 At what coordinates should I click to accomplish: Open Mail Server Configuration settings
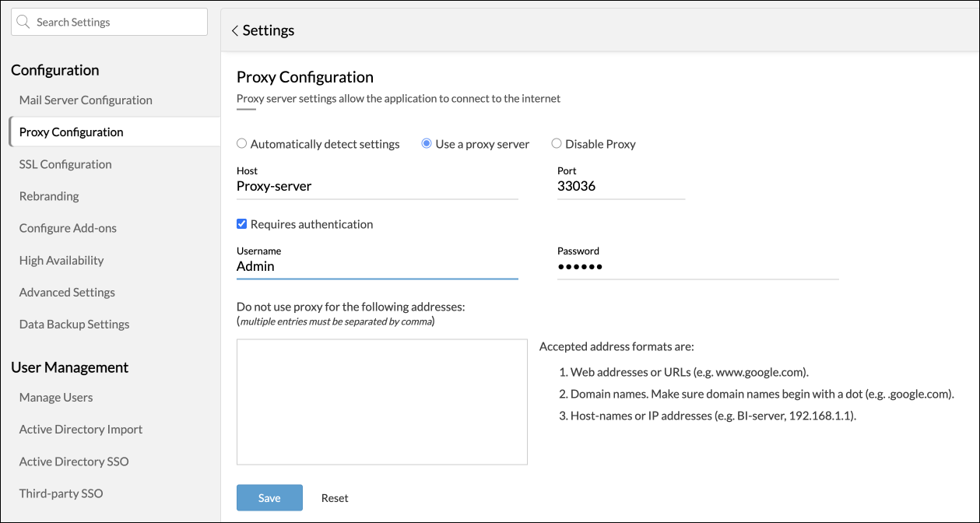[86, 100]
